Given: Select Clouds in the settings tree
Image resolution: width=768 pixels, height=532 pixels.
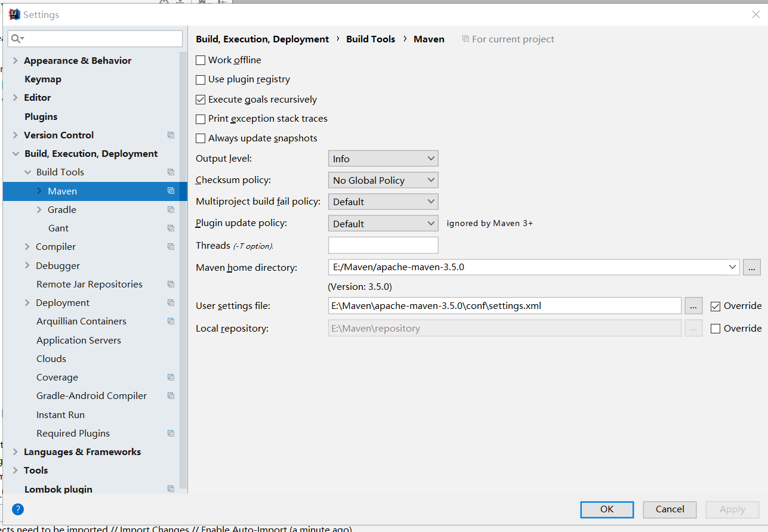Looking at the screenshot, I should point(51,359).
